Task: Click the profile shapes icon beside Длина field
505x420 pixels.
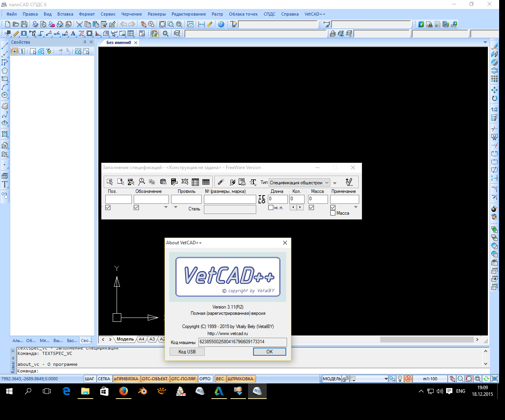Action: pos(262,199)
